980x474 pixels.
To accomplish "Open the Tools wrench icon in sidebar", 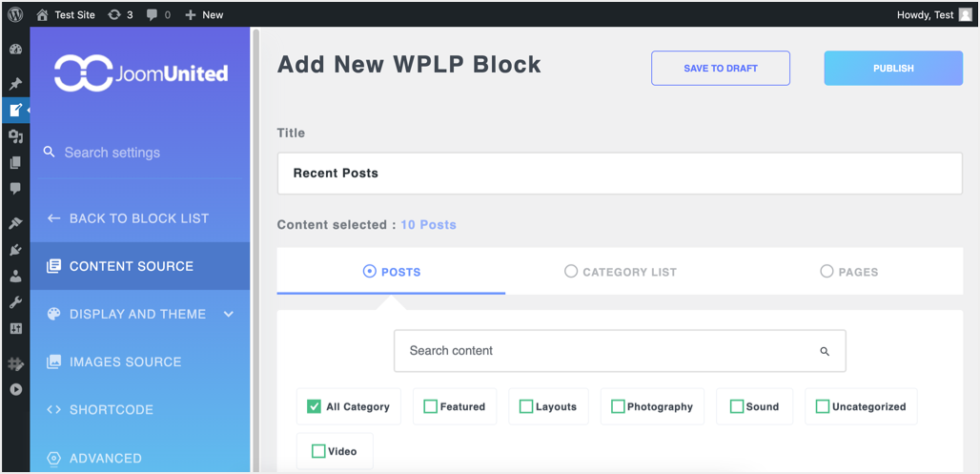I will click(15, 302).
